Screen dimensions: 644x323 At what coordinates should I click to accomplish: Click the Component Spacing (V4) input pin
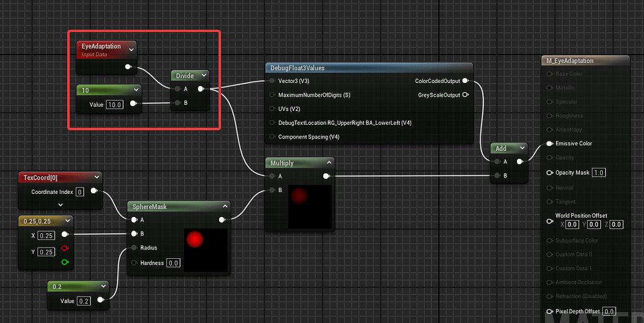click(272, 137)
